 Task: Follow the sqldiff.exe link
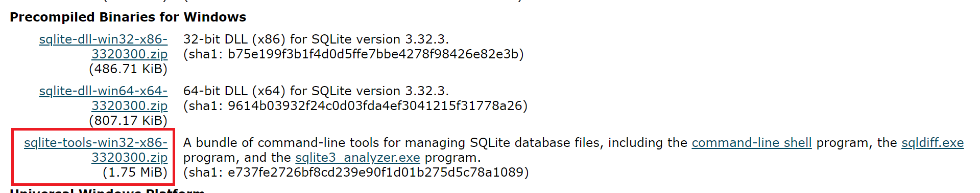click(x=933, y=143)
